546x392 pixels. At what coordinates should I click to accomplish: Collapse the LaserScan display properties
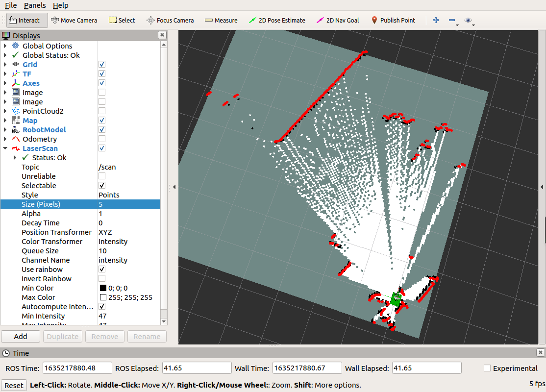pyautogui.click(x=5, y=148)
